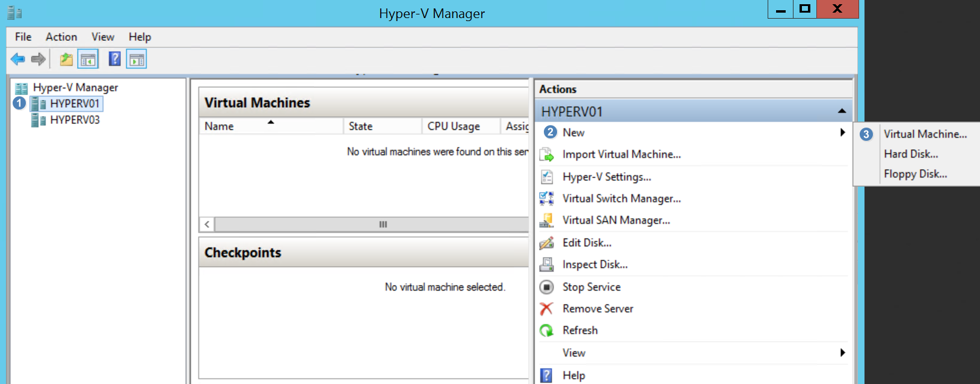Click the HYPERV01 server icon in tree

click(39, 104)
